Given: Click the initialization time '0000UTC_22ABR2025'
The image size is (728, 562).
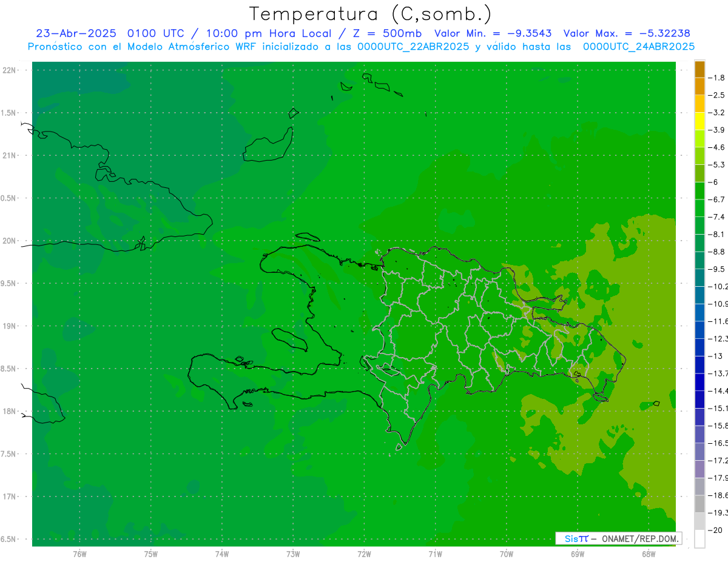Looking at the screenshot, I should pyautogui.click(x=413, y=47).
